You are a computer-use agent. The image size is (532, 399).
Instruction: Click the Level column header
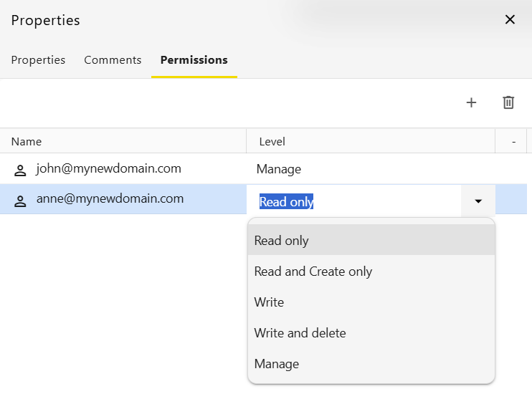point(371,141)
